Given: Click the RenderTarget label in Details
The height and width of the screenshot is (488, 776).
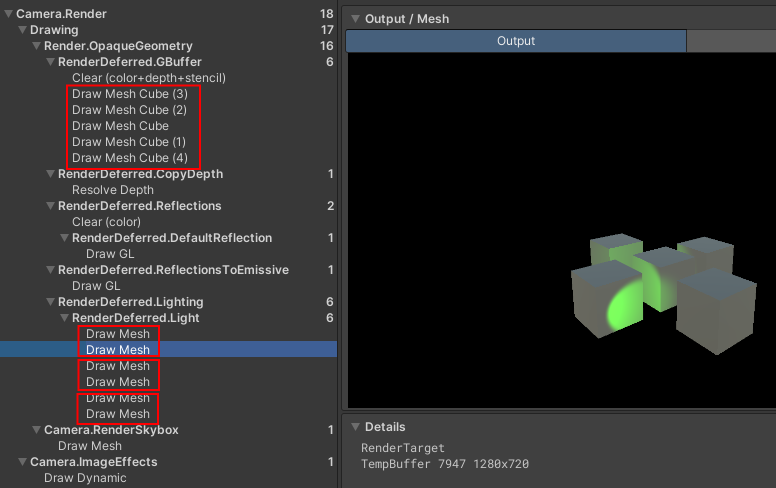Looking at the screenshot, I should point(403,448).
